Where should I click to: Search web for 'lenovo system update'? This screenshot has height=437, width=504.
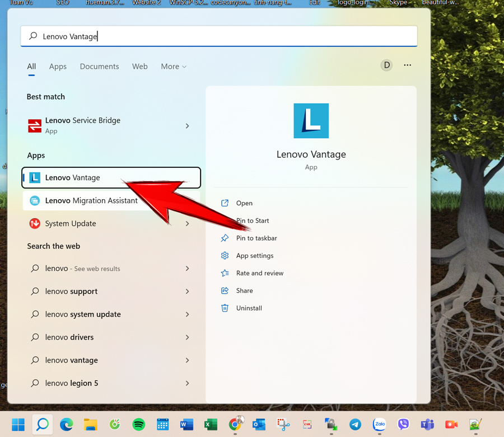111,314
